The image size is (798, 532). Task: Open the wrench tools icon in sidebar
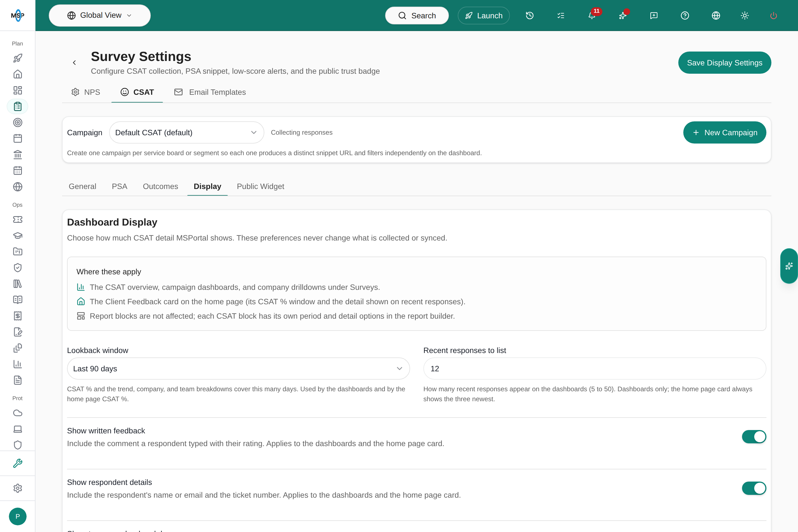point(18,463)
